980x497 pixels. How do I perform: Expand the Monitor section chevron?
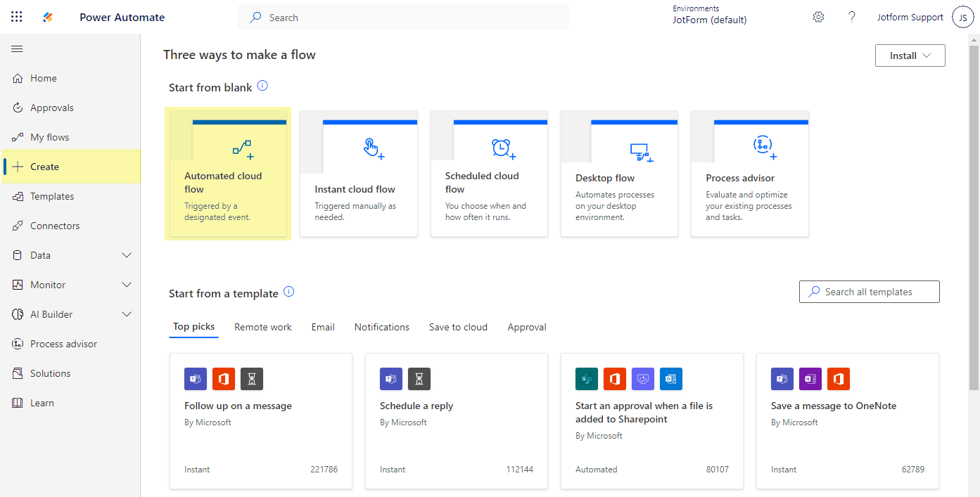pos(127,285)
